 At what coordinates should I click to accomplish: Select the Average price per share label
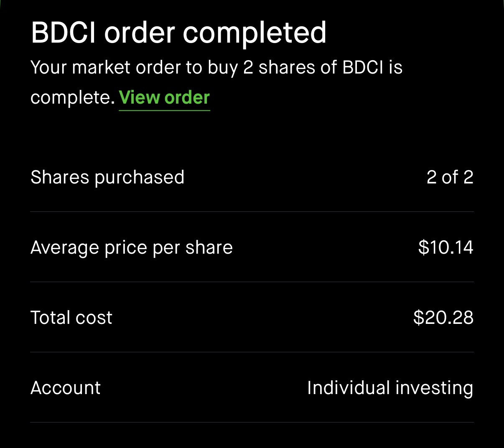[x=132, y=247]
